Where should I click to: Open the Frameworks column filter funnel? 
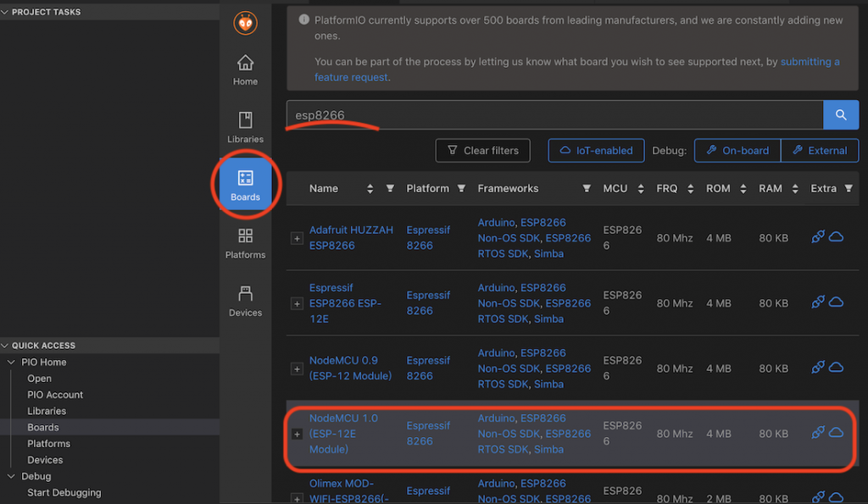(x=587, y=189)
